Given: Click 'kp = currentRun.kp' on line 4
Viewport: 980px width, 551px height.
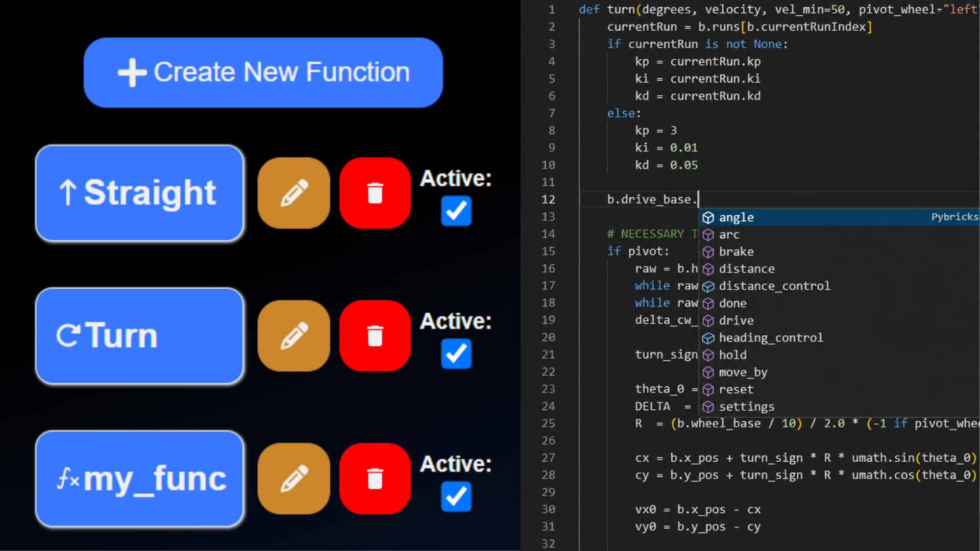Looking at the screenshot, I should [698, 62].
